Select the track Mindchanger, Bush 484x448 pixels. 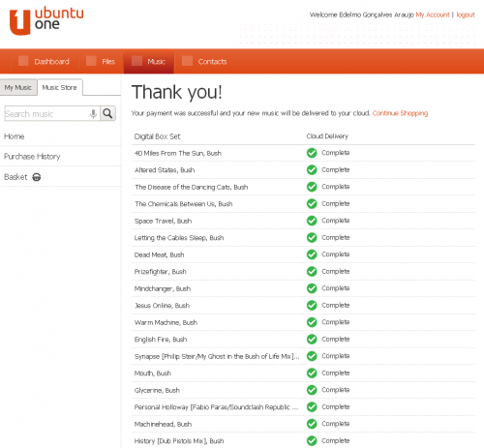(x=163, y=288)
